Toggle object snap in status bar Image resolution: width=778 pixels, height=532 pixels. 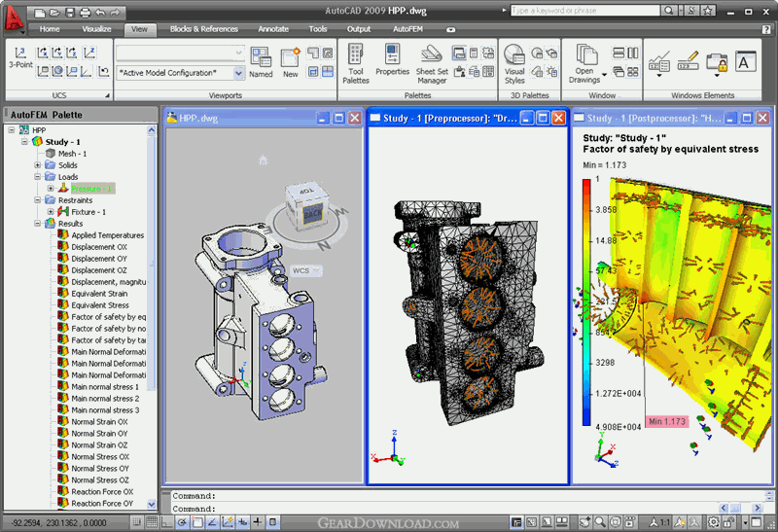point(197,521)
